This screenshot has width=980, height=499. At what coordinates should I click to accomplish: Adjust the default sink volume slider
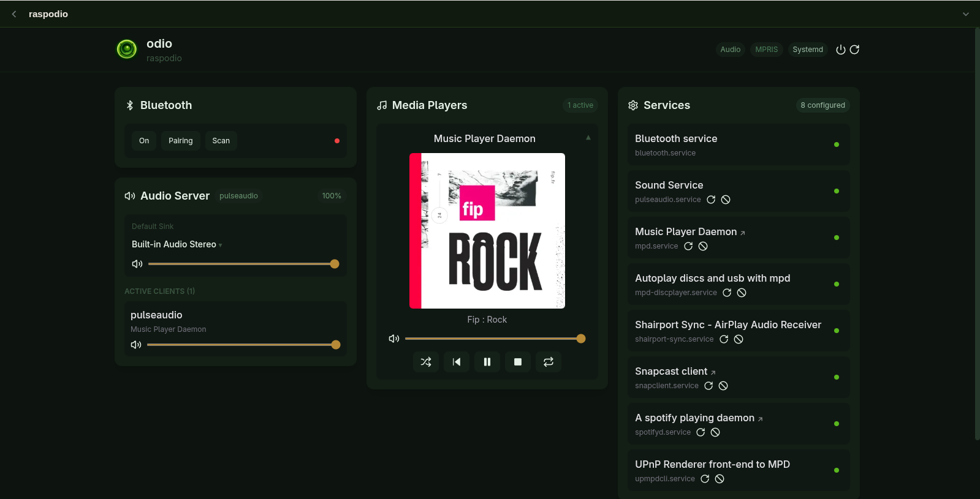tap(243, 264)
